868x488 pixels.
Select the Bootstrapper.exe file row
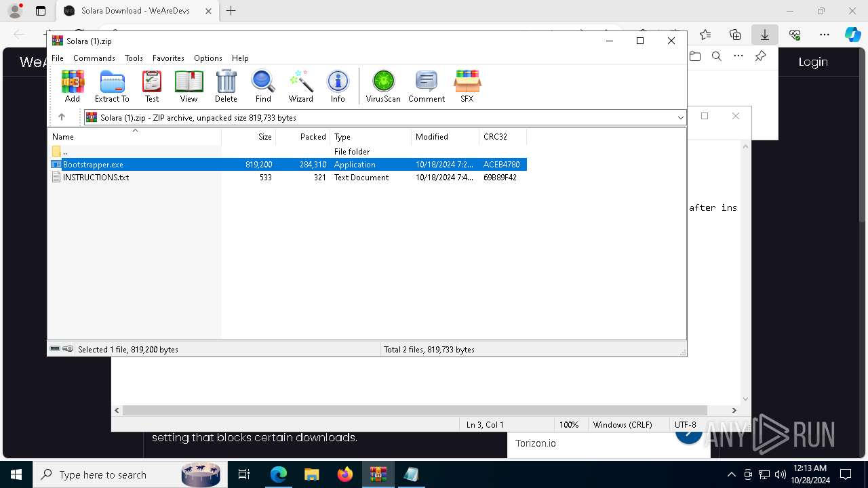coord(288,165)
